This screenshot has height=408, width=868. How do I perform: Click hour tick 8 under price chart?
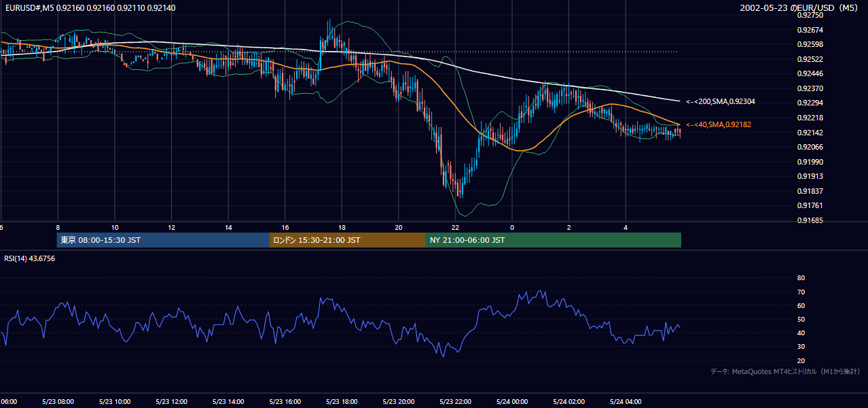click(x=58, y=227)
